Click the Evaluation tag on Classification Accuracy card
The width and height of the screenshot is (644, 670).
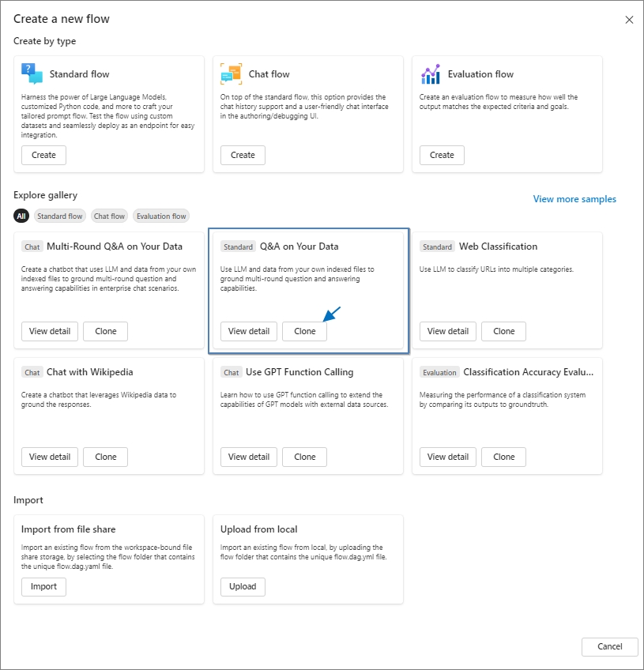point(439,373)
